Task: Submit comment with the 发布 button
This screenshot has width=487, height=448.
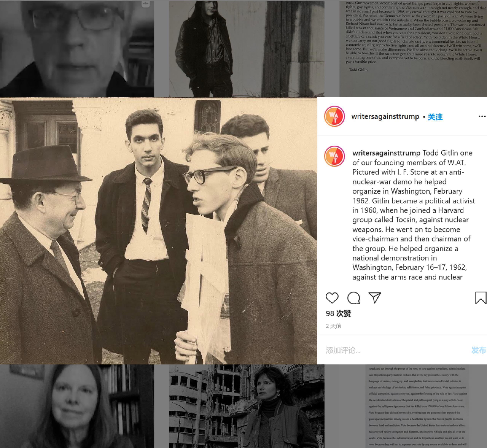Action: click(x=479, y=350)
